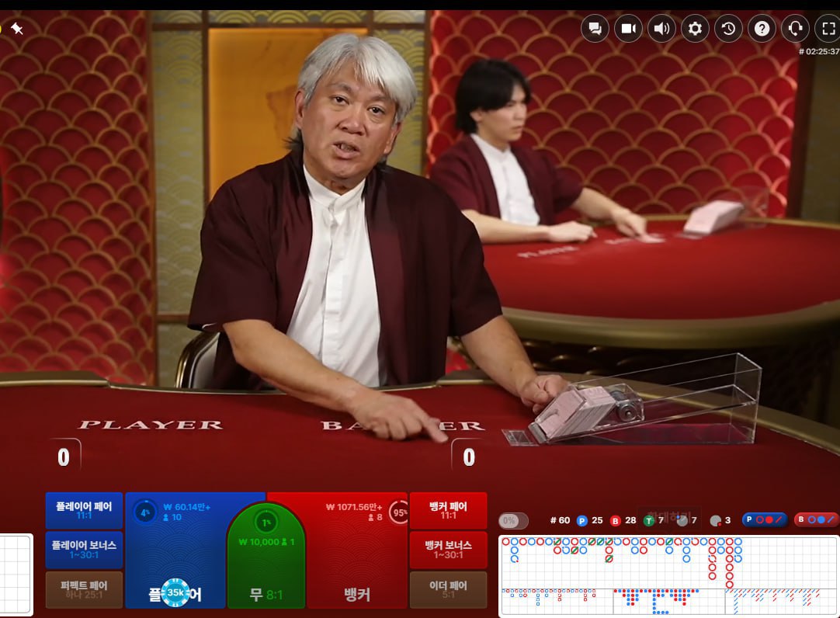
Task: Bet on 퍼펙트 페어 25:1
Action: point(84,589)
